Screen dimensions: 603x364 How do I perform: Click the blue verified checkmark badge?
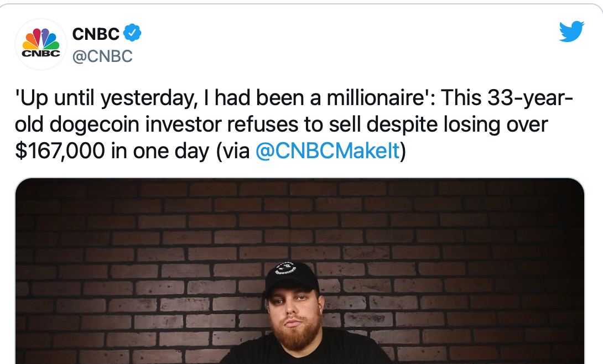click(132, 34)
